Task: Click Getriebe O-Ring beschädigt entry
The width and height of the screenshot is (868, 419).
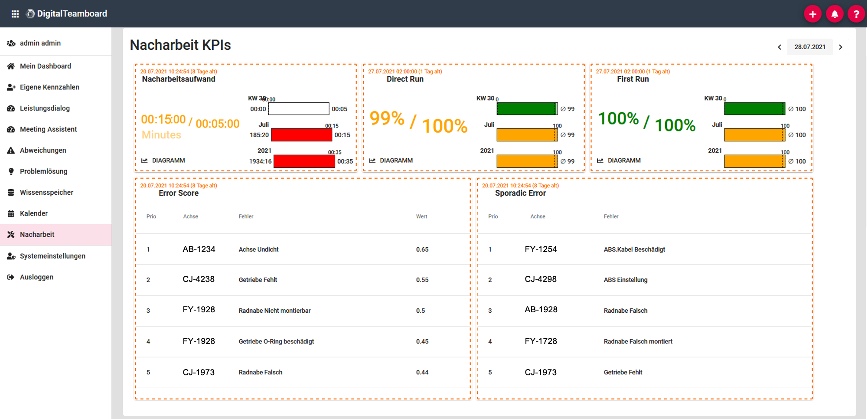Action: coord(276,342)
